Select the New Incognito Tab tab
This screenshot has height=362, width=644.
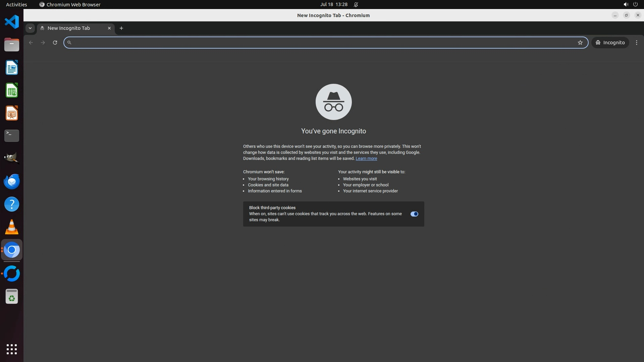pyautogui.click(x=69, y=28)
